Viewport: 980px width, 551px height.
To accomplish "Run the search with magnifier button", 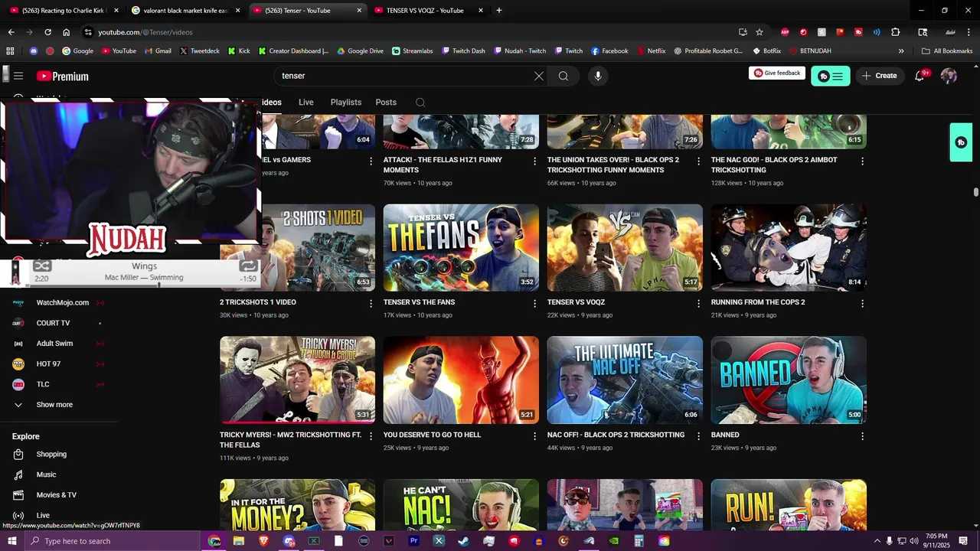I will point(563,76).
